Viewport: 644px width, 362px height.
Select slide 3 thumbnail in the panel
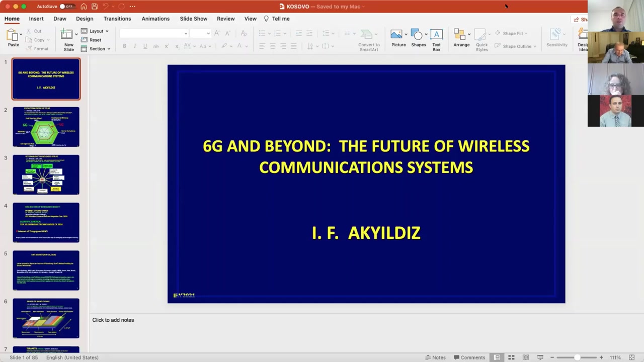tap(46, 174)
